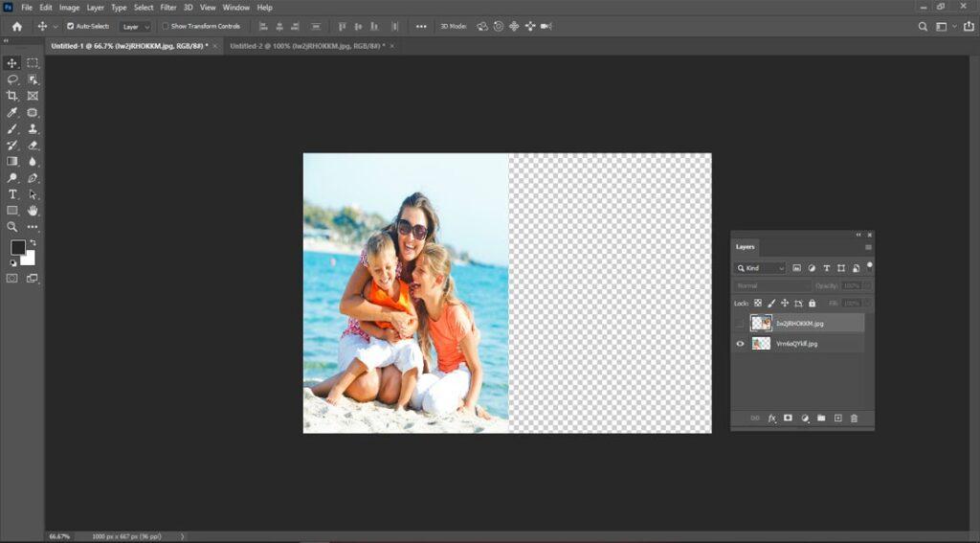Screen dimensions: 980x543
Task: Open the Auto-Select Layer dropdown
Action: tap(136, 27)
